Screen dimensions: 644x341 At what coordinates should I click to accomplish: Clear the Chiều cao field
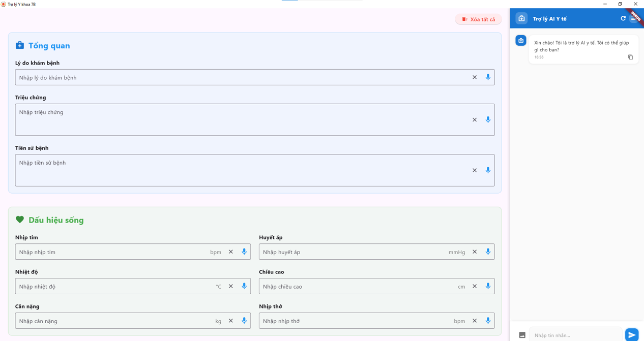pyautogui.click(x=475, y=287)
